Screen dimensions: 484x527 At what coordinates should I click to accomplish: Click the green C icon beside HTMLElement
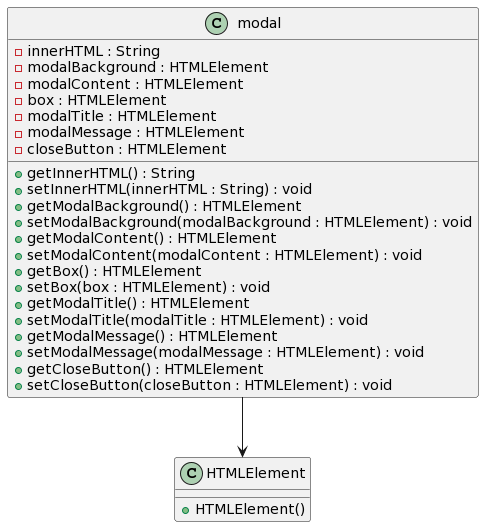(x=191, y=473)
